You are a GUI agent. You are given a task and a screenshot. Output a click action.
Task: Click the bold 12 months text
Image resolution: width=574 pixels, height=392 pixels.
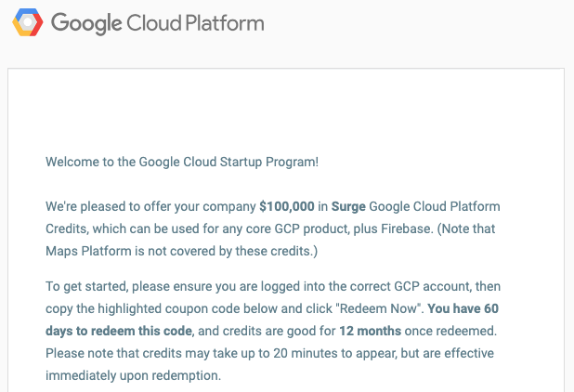(370, 331)
